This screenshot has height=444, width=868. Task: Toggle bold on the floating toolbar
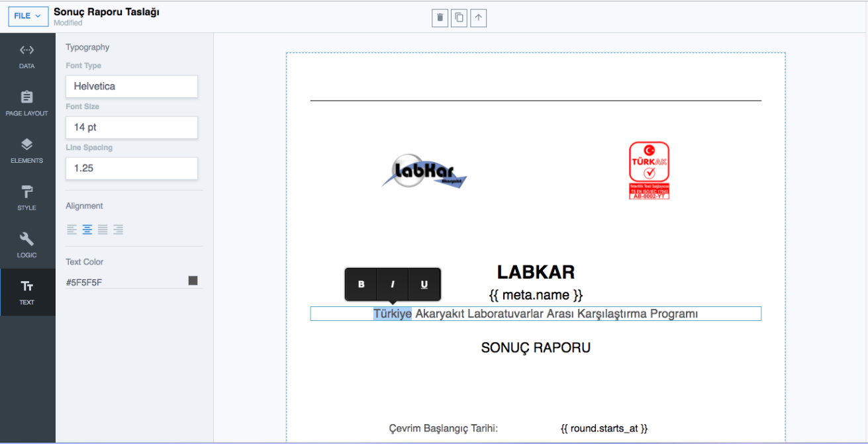click(362, 285)
